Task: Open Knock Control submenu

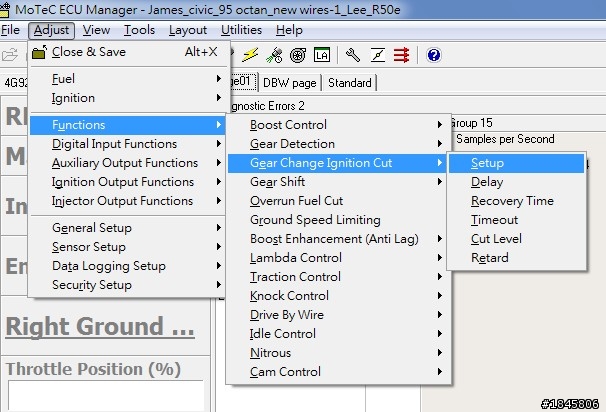Action: [x=338, y=295]
